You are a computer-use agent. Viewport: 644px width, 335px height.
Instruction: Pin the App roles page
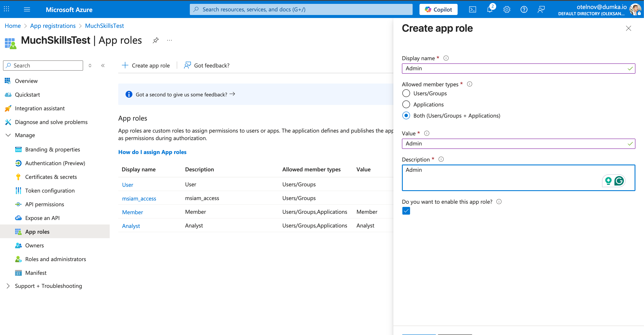[156, 40]
